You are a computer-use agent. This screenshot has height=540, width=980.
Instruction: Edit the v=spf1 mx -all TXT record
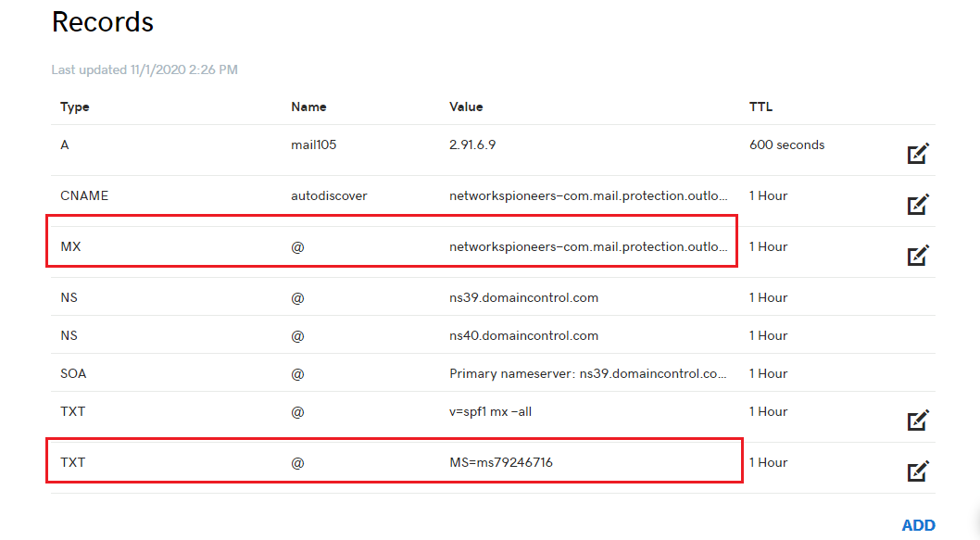[918, 420]
